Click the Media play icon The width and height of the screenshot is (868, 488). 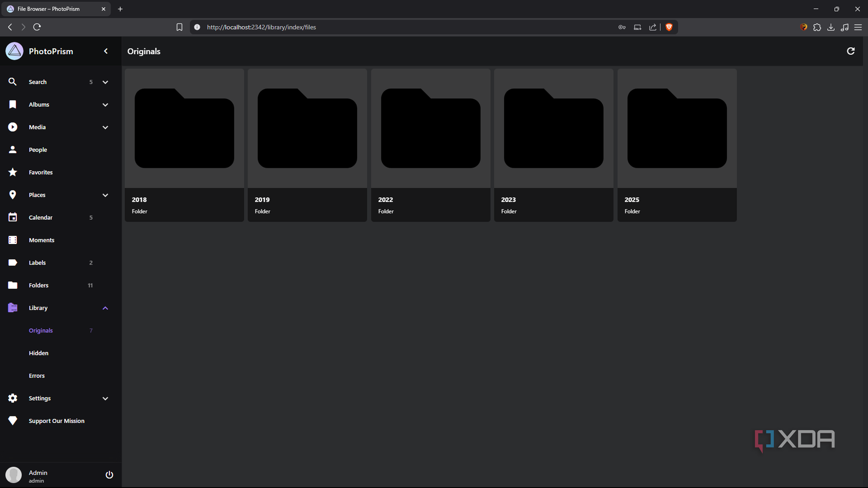13,127
